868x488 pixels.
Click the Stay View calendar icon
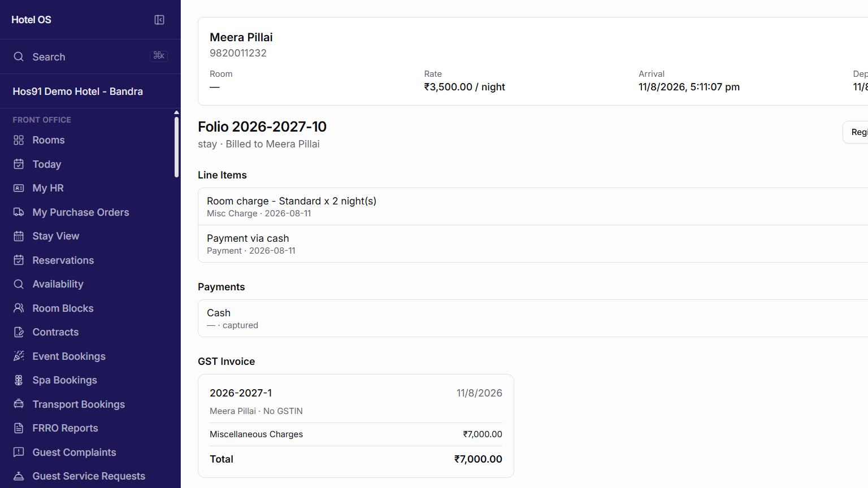[19, 236]
